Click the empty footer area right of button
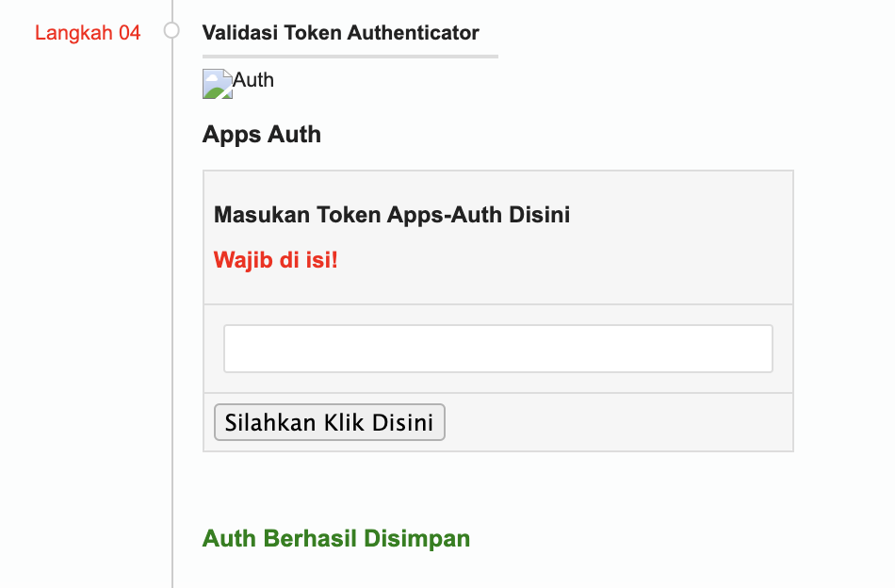Image resolution: width=895 pixels, height=588 pixels. click(617, 422)
